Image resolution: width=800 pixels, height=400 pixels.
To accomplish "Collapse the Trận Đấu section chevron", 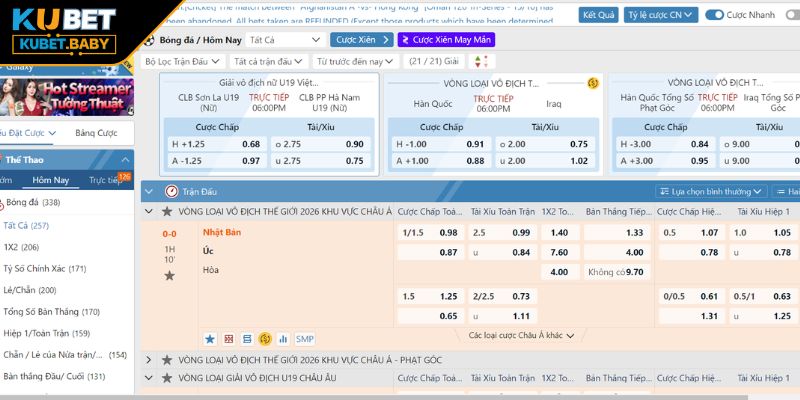I will 148,192.
